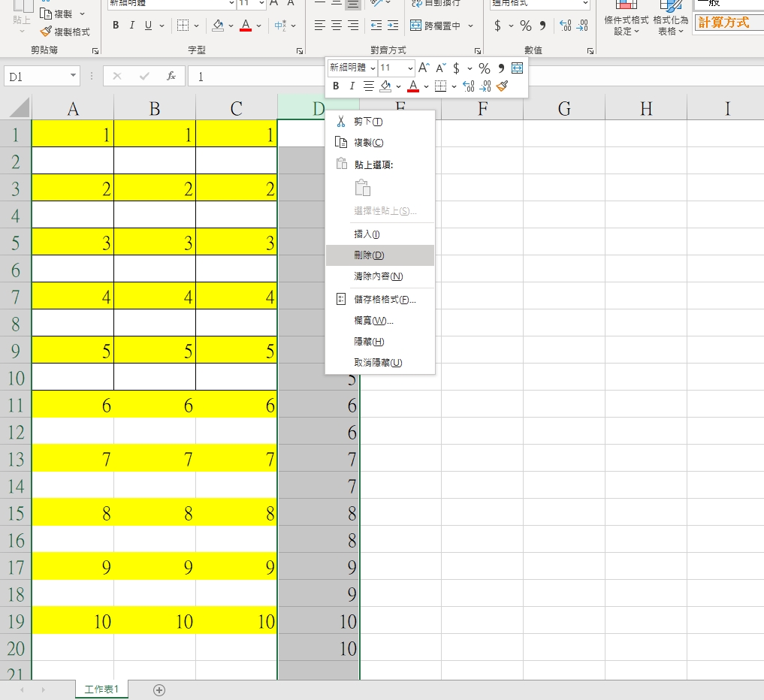Screen dimensions: 764x700
Task: Open the 複製 copy dropdown arrow
Action: pos(82,14)
